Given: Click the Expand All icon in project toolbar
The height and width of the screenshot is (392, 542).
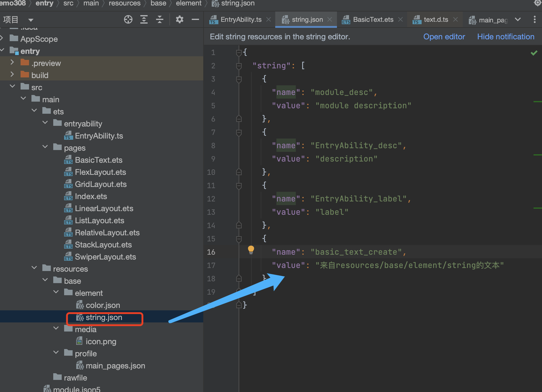Looking at the screenshot, I should tap(144, 20).
